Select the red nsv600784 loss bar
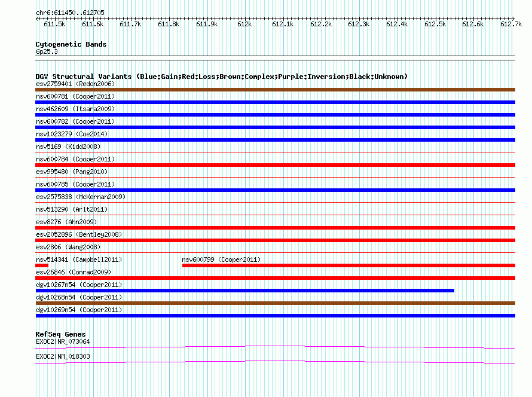This screenshot has width=532, height=397. tap(275, 165)
